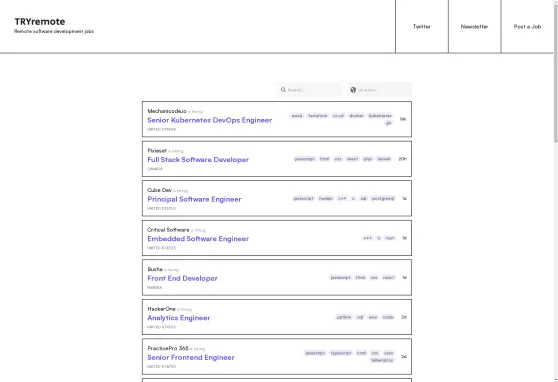
Task: Open the Newsletter page from the header
Action: coord(474,27)
